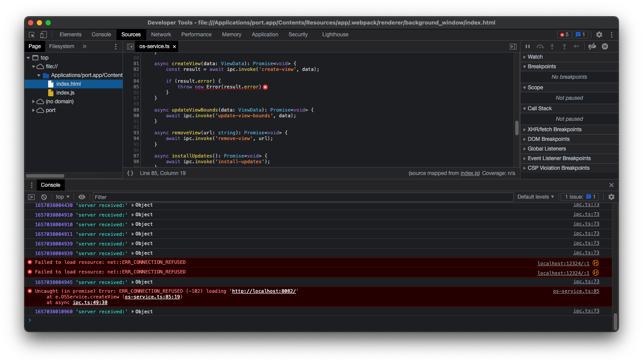Close the console drawer
Screen dimensions: 643x364
point(611,185)
